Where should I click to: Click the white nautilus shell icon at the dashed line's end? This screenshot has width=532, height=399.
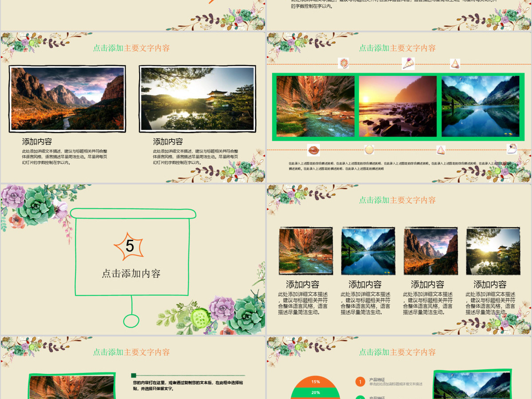point(512,149)
